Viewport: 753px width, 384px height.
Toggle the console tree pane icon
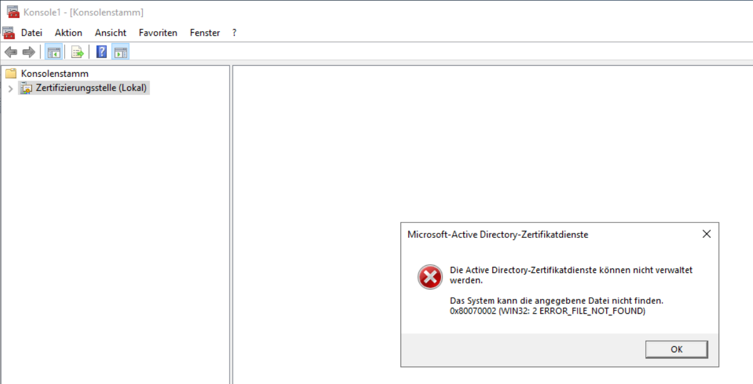pyautogui.click(x=54, y=52)
